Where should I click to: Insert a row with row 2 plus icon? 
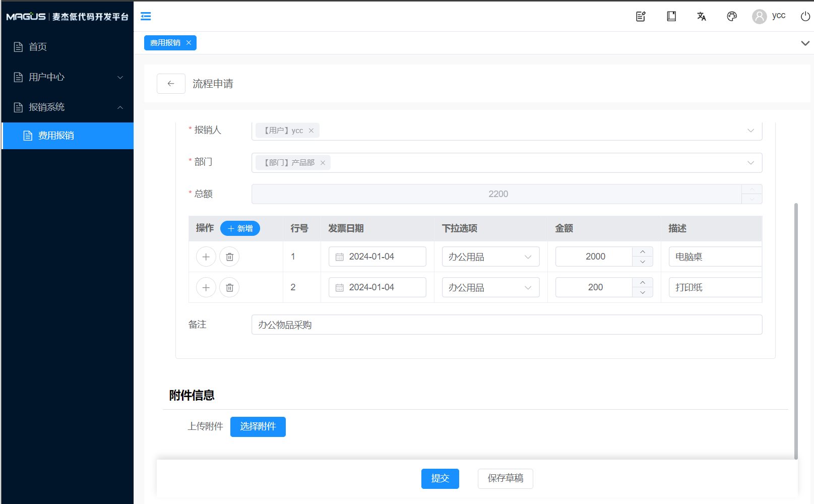coord(206,288)
